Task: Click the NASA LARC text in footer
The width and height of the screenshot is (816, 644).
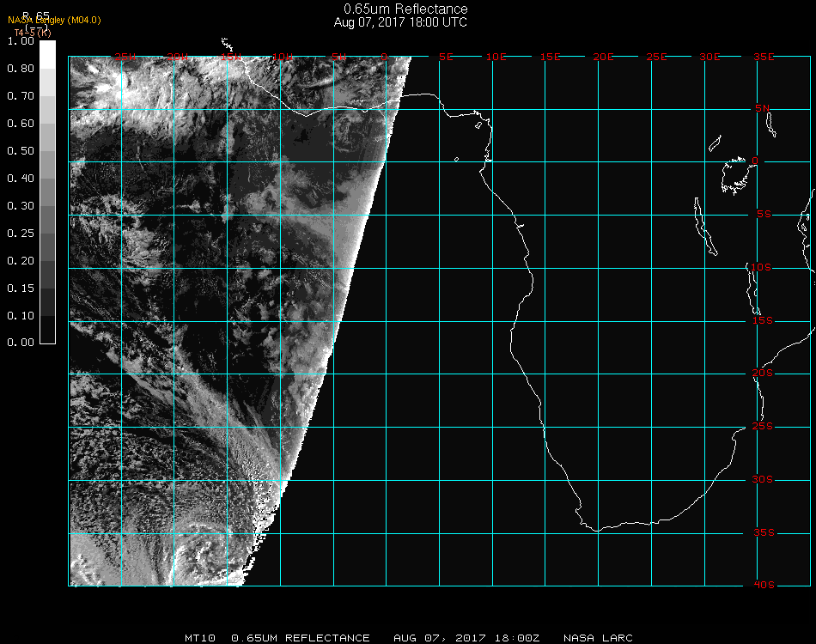Action: click(x=598, y=638)
